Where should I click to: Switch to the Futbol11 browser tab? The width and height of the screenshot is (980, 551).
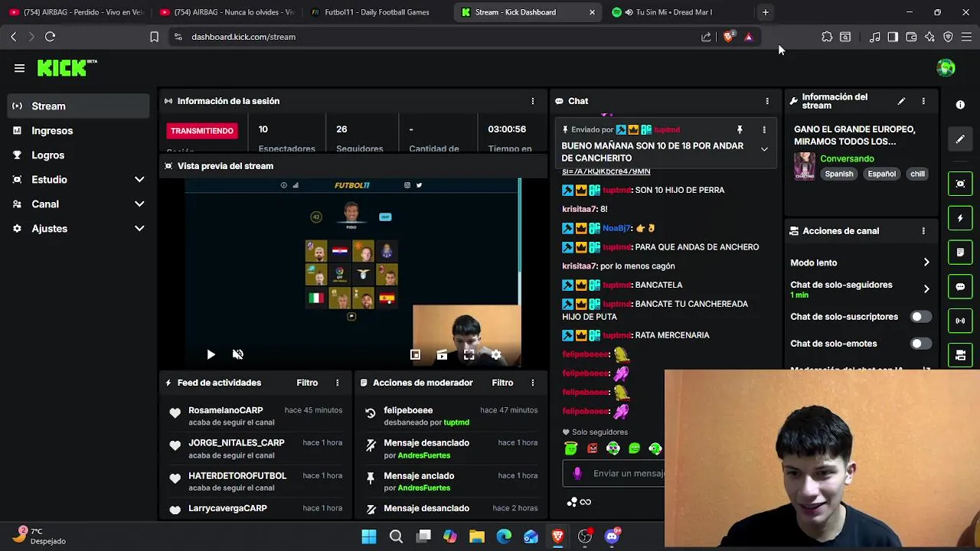point(377,12)
